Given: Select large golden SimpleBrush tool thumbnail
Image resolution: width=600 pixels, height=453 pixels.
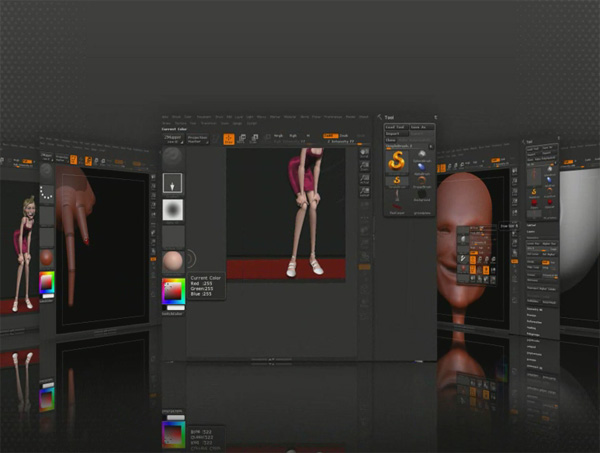Looking at the screenshot, I should click(396, 161).
